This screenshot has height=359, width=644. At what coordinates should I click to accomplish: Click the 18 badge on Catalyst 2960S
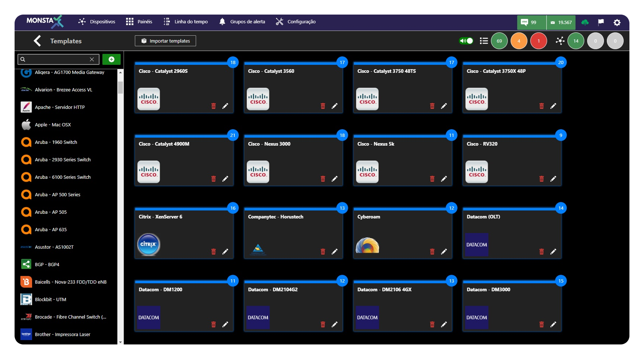coord(233,62)
